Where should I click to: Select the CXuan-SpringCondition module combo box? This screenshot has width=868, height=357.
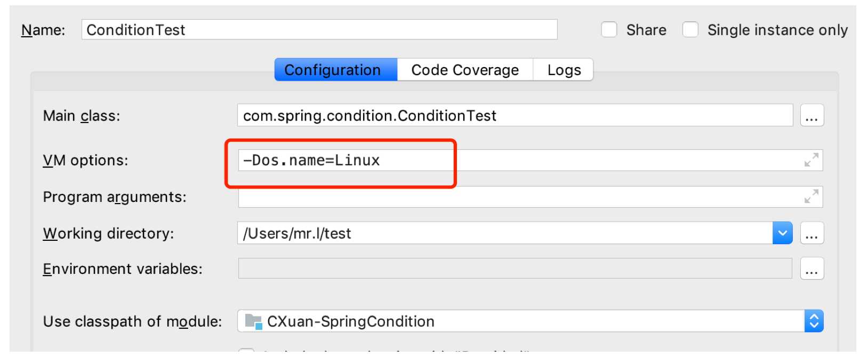(x=523, y=321)
